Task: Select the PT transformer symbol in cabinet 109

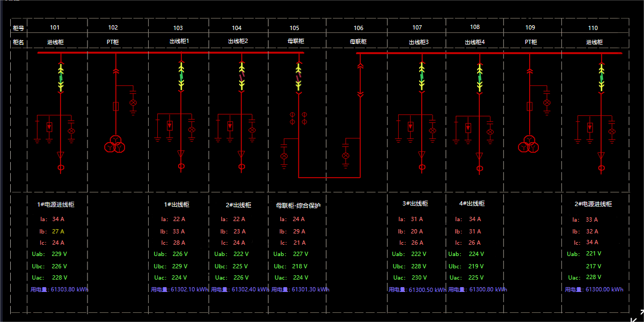Action: click(x=530, y=144)
